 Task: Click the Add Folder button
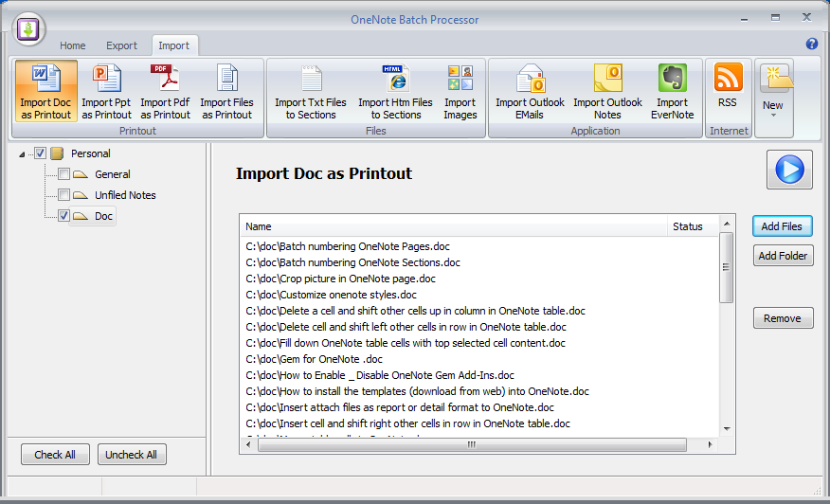[x=783, y=256]
